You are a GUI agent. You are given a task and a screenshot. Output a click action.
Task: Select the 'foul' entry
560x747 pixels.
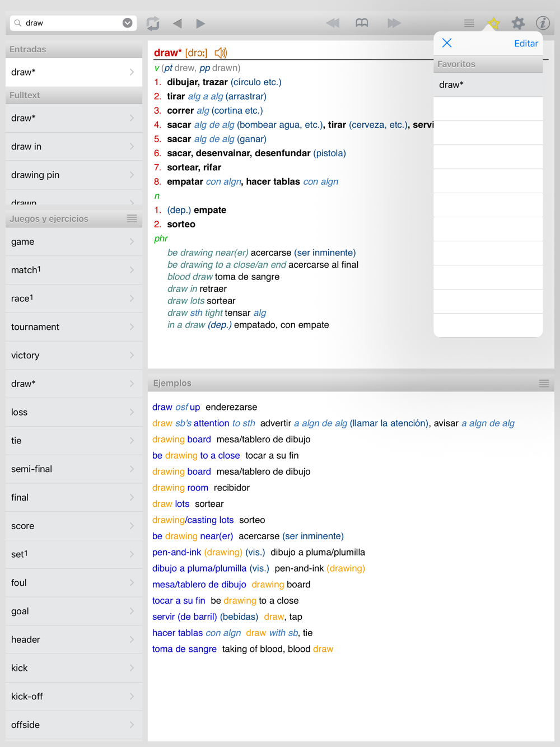point(74,583)
